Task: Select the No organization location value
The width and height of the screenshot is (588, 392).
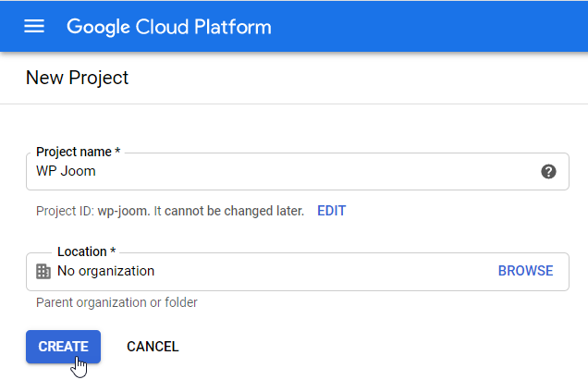Action: (105, 271)
